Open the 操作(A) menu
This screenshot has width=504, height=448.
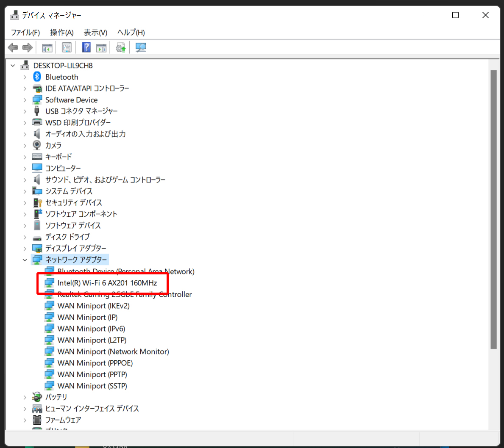[x=61, y=33]
